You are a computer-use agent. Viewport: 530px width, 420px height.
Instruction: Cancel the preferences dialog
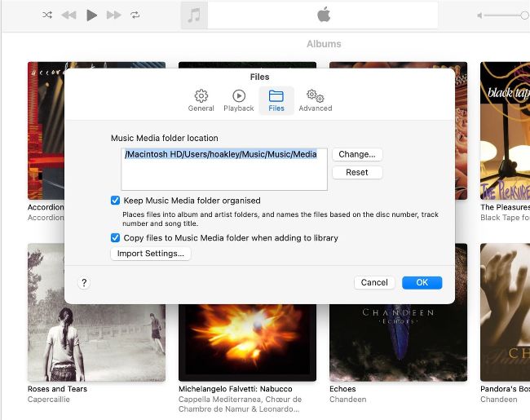(x=374, y=283)
